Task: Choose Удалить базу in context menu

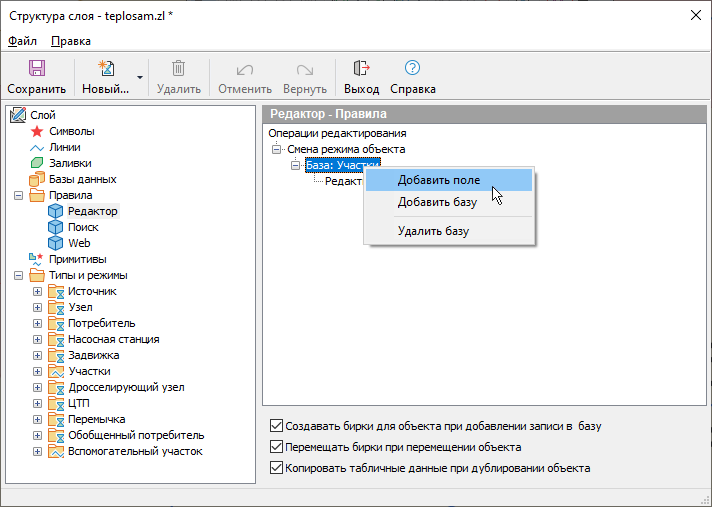Action: [433, 231]
